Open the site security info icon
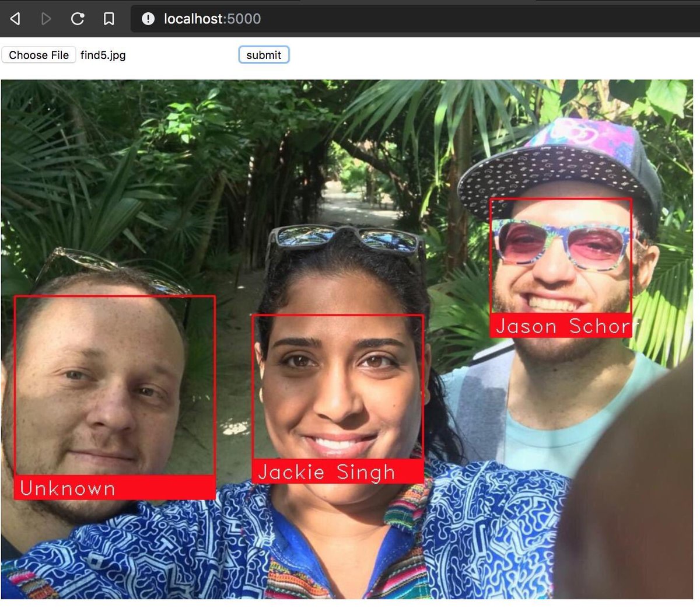The image size is (700, 615). tap(148, 19)
